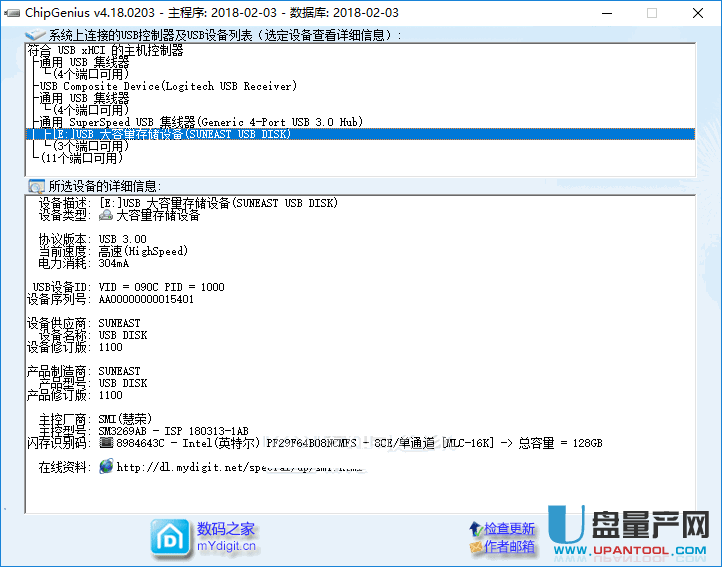
Task: Open the 数码之家 link
Action: [x=226, y=529]
